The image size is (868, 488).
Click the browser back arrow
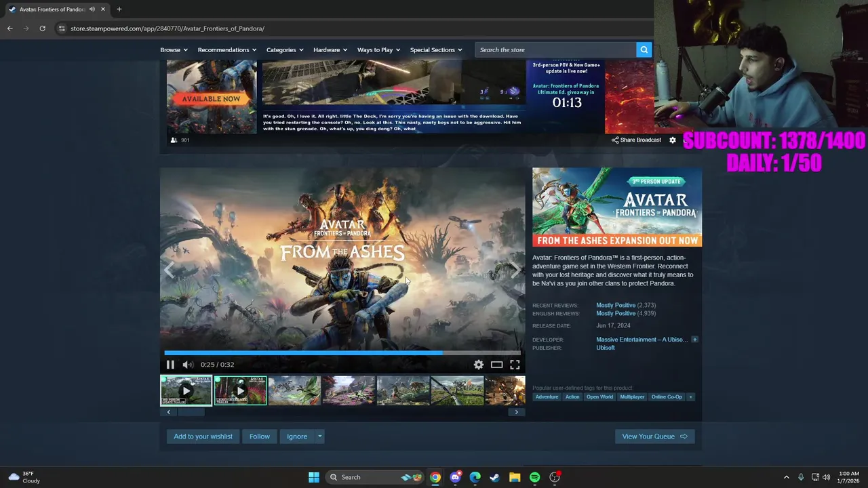pos(9,28)
